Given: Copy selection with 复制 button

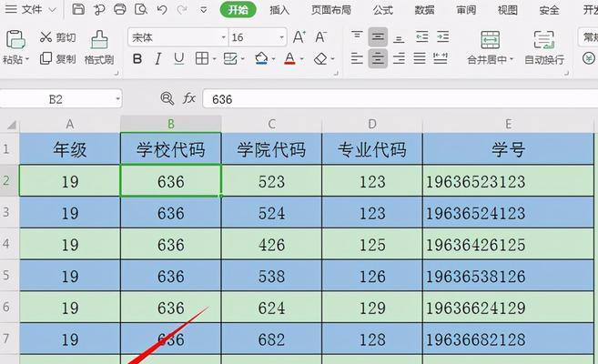Looking at the screenshot, I should (57, 59).
